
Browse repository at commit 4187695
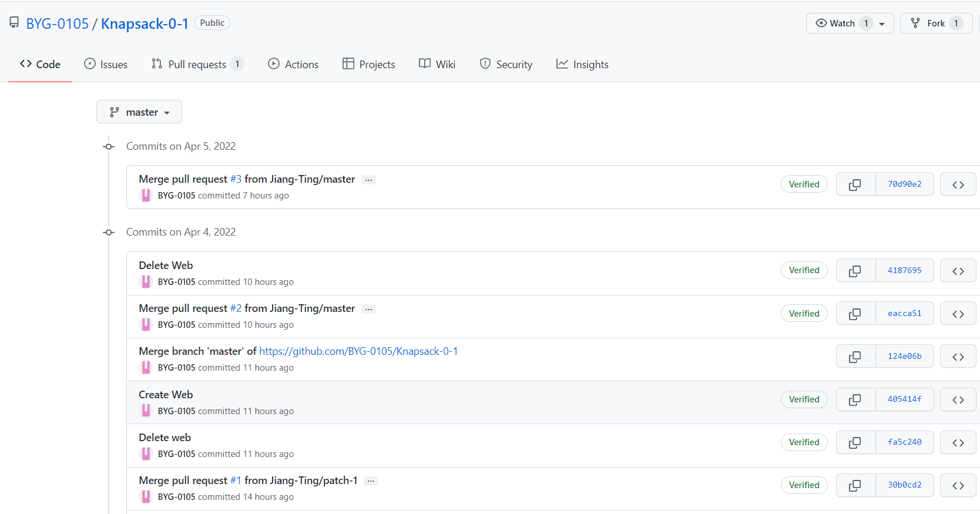(958, 271)
